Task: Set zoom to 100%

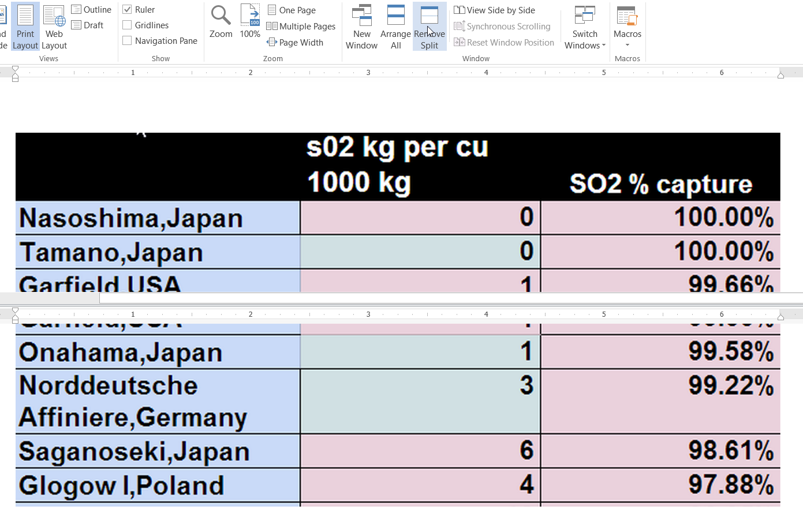Action: tap(250, 22)
